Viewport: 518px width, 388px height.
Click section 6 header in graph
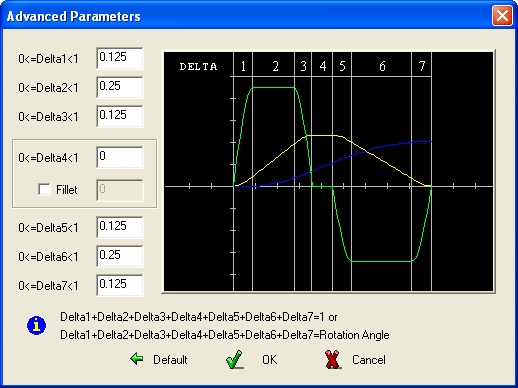click(381, 65)
